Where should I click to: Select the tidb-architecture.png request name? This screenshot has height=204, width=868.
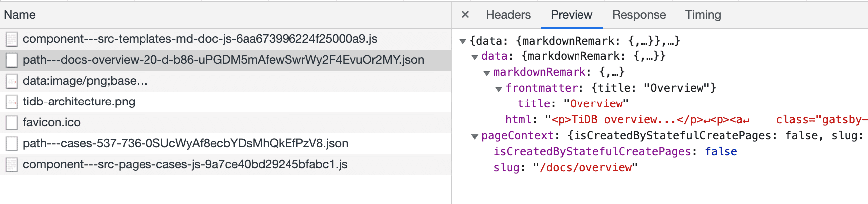(x=79, y=102)
